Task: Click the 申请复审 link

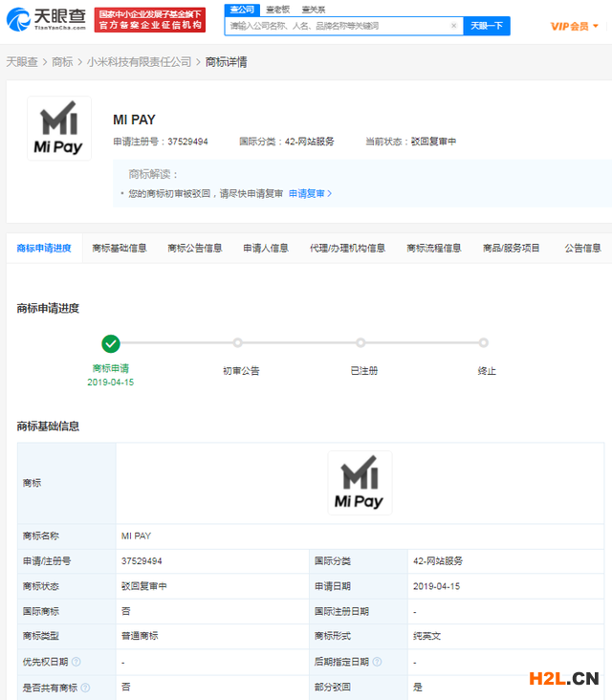Action: [x=310, y=193]
